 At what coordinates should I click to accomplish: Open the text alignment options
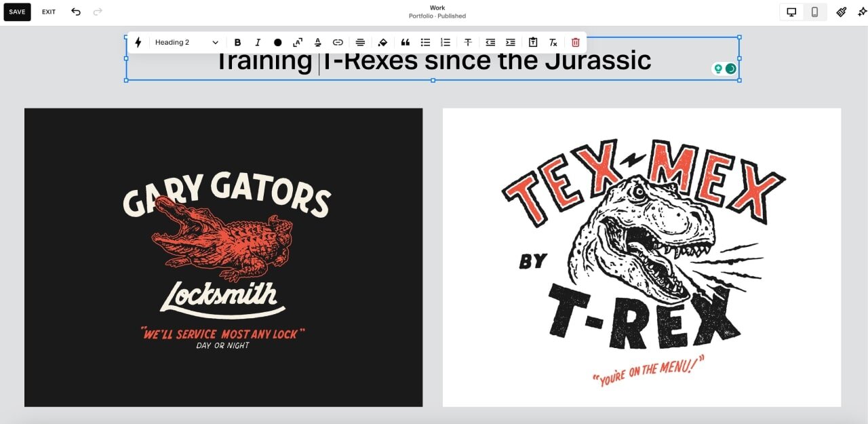(360, 42)
